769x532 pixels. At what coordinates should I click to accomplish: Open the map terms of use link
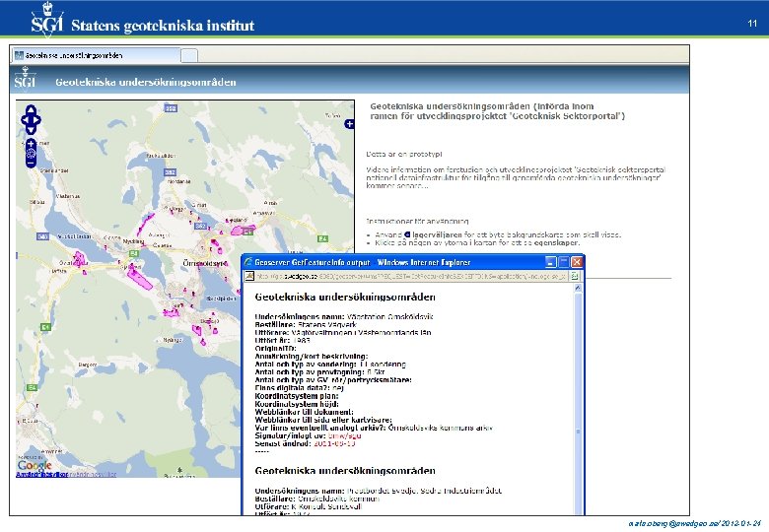point(41,475)
